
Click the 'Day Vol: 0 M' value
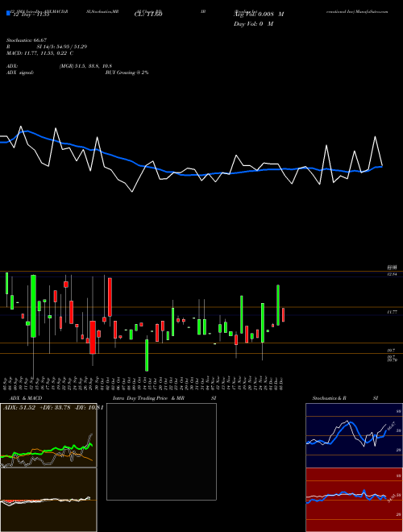253,24
